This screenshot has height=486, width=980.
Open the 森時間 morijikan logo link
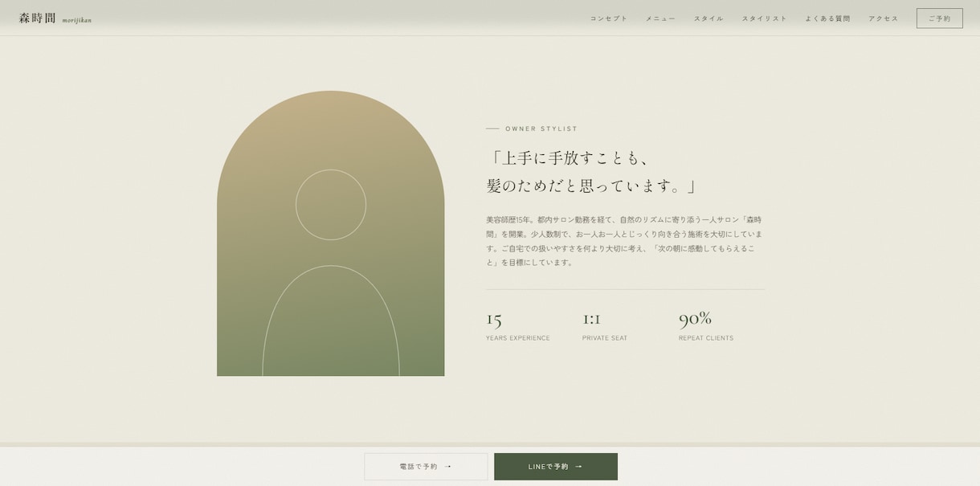tap(55, 18)
